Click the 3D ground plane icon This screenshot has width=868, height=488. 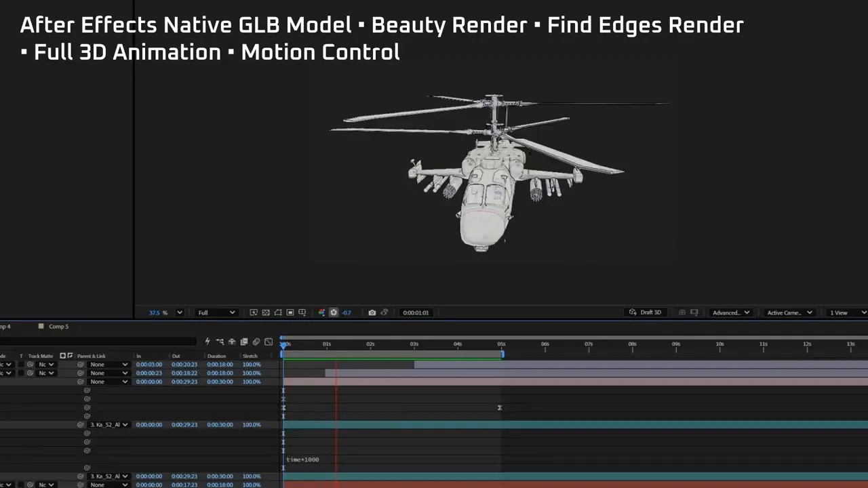[682, 312]
